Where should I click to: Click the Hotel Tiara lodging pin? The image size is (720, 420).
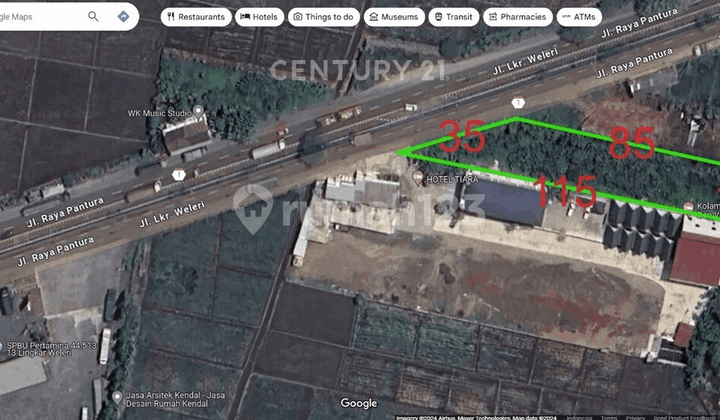click(x=417, y=178)
